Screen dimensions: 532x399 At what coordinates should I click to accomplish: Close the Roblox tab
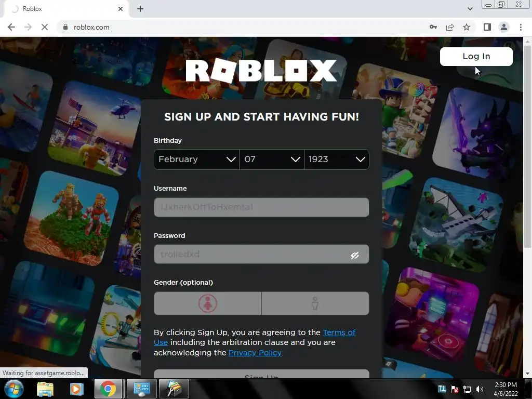point(121,9)
